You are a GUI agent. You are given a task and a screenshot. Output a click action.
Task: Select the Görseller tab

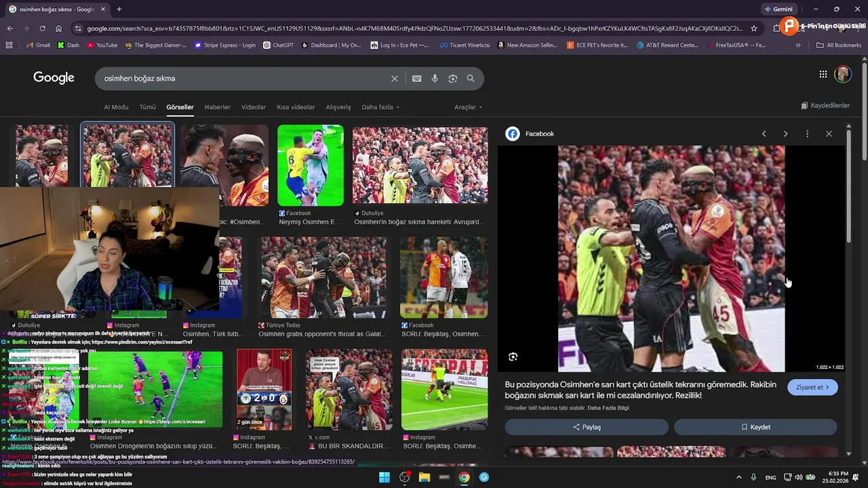tap(180, 107)
